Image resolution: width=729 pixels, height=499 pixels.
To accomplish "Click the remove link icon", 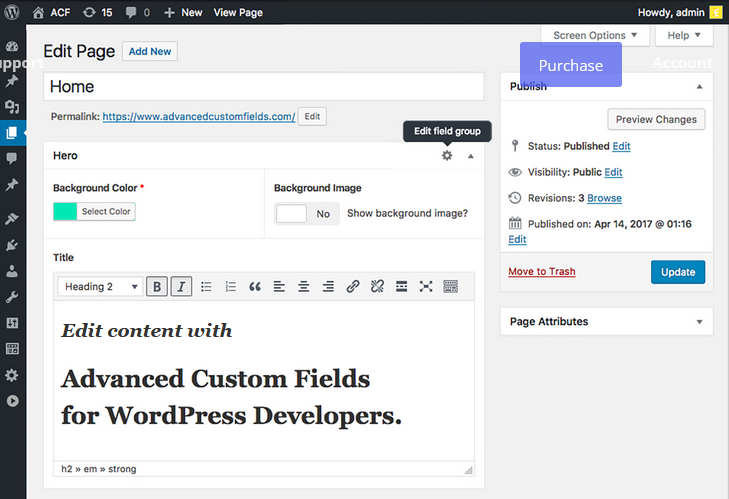I will 377,286.
